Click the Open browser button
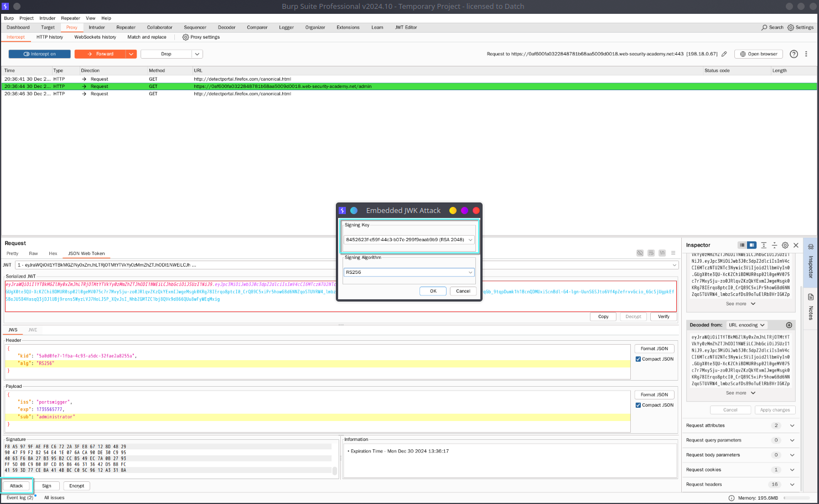The width and height of the screenshot is (819, 504). pos(759,54)
